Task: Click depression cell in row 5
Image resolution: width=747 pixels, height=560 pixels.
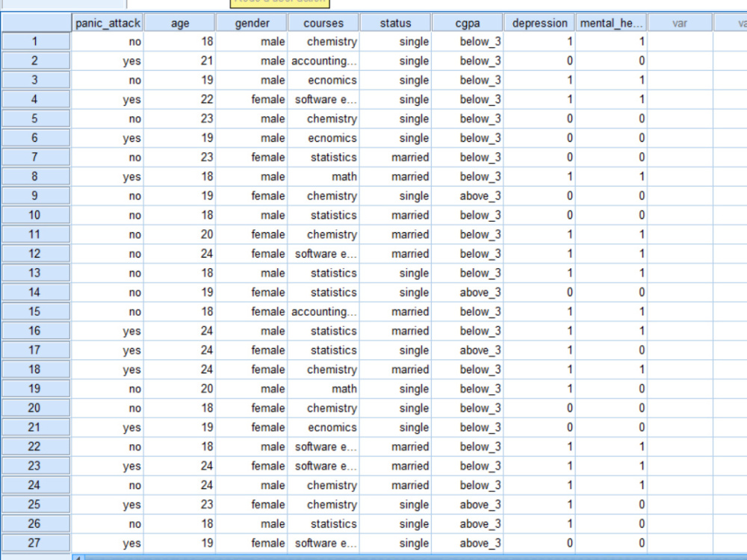Action: (540, 119)
